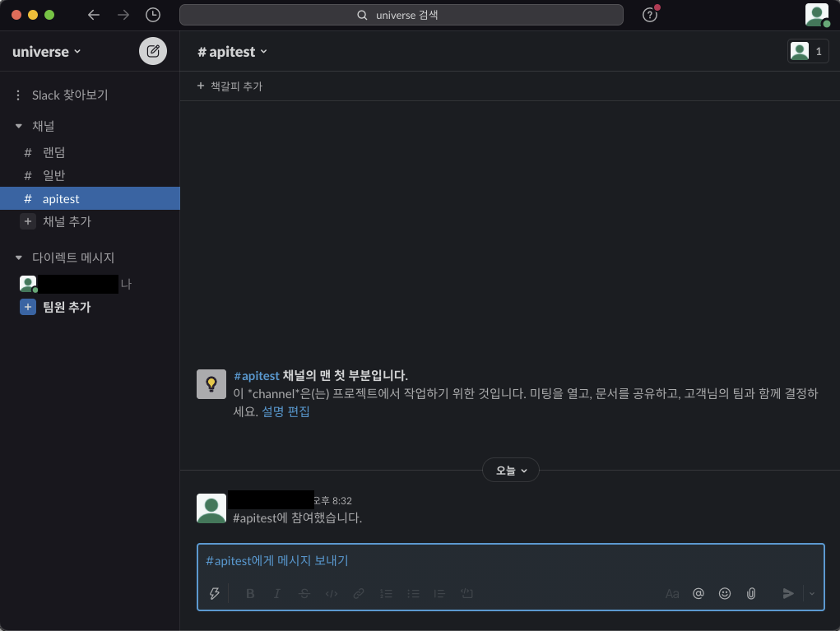Open the universe workspace menu
The image size is (840, 631).
47,52
